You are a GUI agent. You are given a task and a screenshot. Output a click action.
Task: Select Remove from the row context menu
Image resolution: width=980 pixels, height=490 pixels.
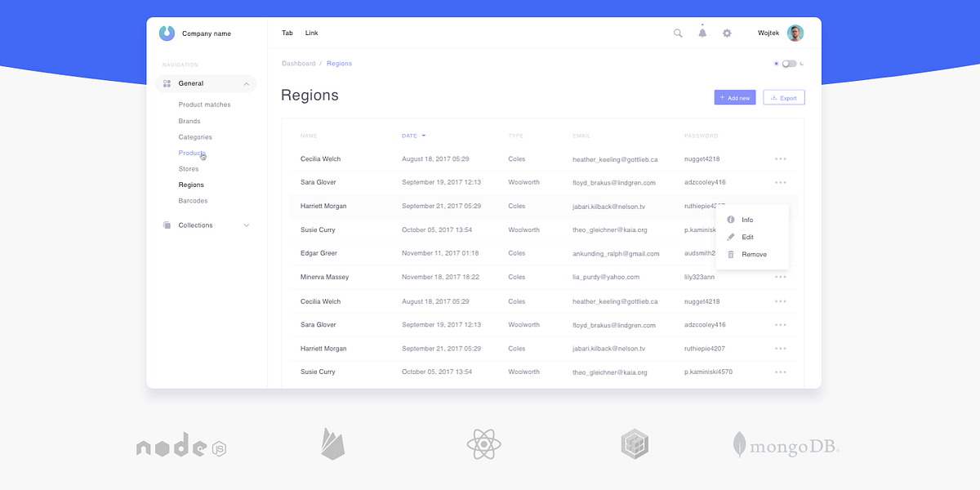click(x=752, y=254)
